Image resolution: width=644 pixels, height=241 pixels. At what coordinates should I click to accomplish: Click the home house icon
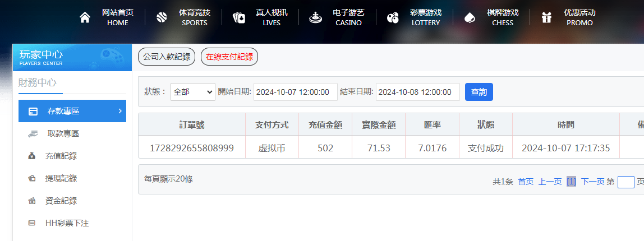(85, 17)
